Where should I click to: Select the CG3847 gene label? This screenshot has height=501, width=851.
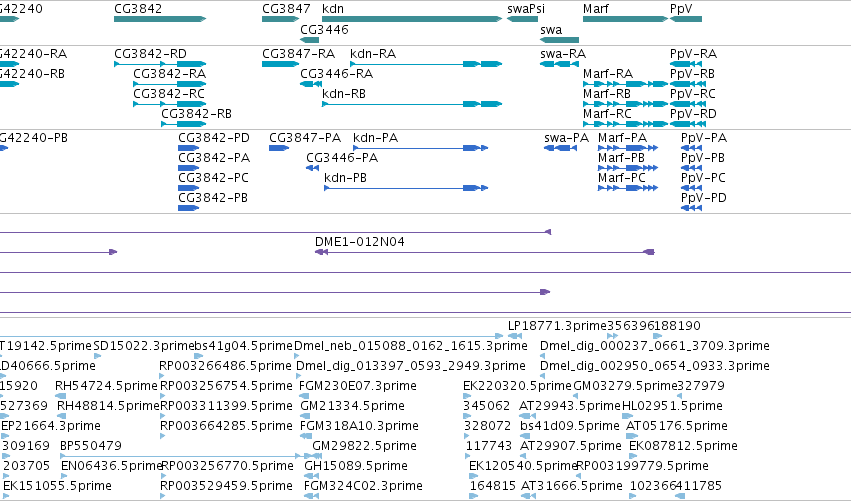tap(286, 9)
